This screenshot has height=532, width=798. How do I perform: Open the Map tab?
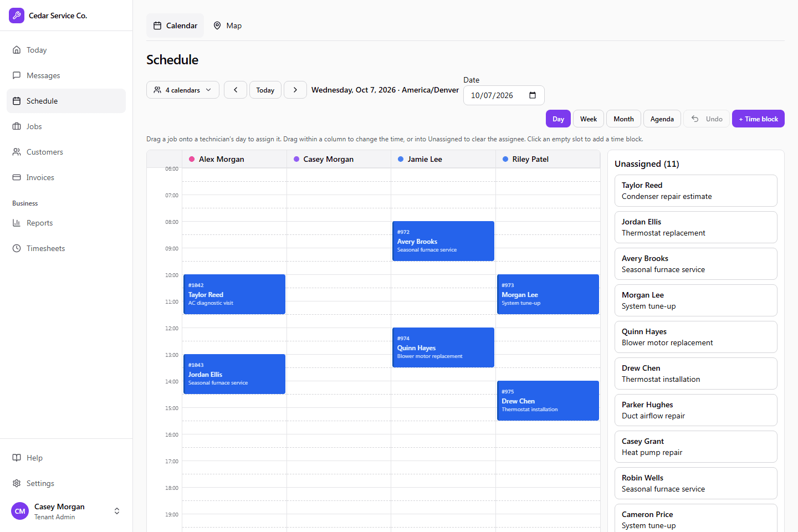click(x=227, y=25)
